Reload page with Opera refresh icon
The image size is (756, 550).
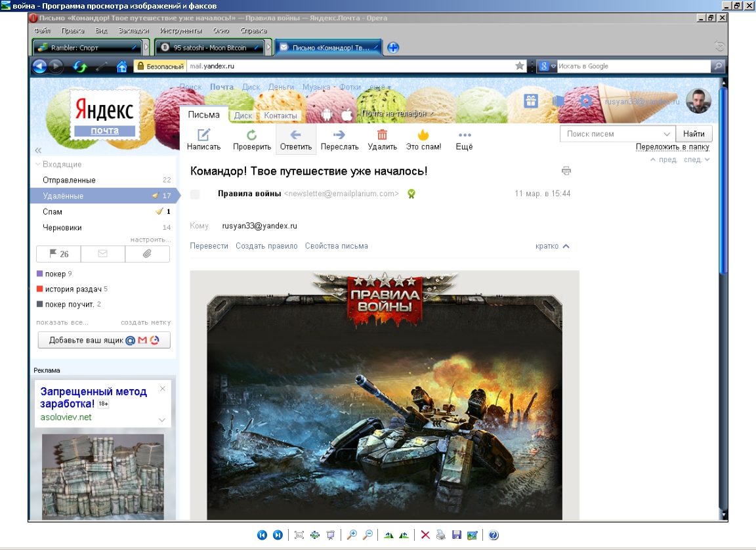point(79,66)
